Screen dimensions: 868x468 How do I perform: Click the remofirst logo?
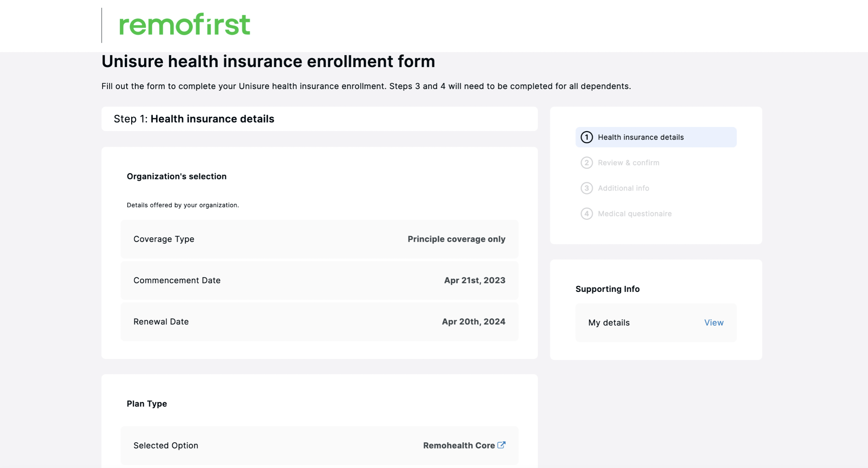pyautogui.click(x=184, y=24)
